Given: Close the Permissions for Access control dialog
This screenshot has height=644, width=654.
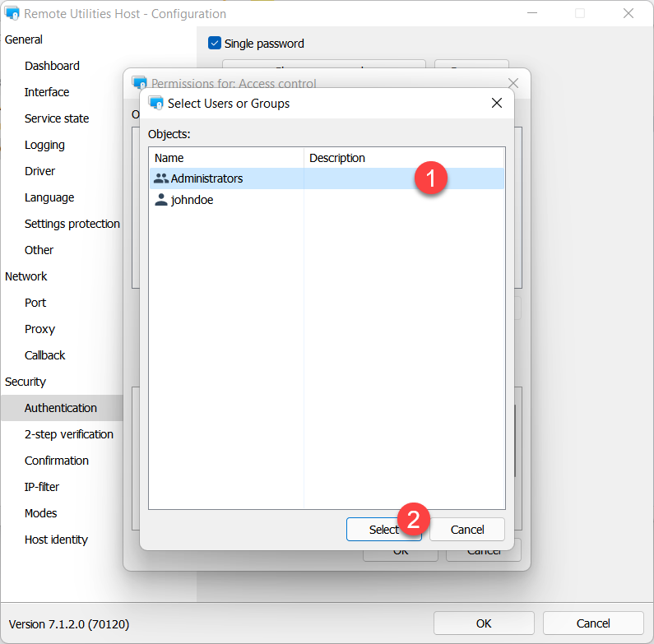Looking at the screenshot, I should coord(513,83).
